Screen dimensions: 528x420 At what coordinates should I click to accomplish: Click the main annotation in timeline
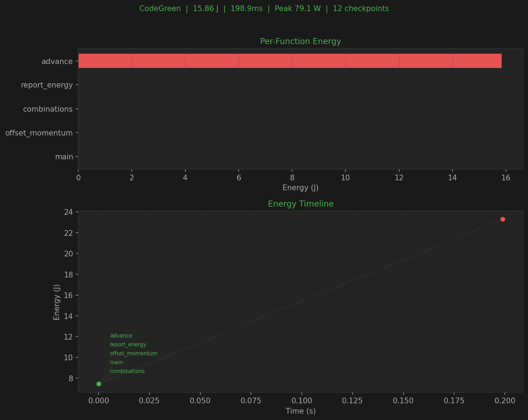pos(116,362)
